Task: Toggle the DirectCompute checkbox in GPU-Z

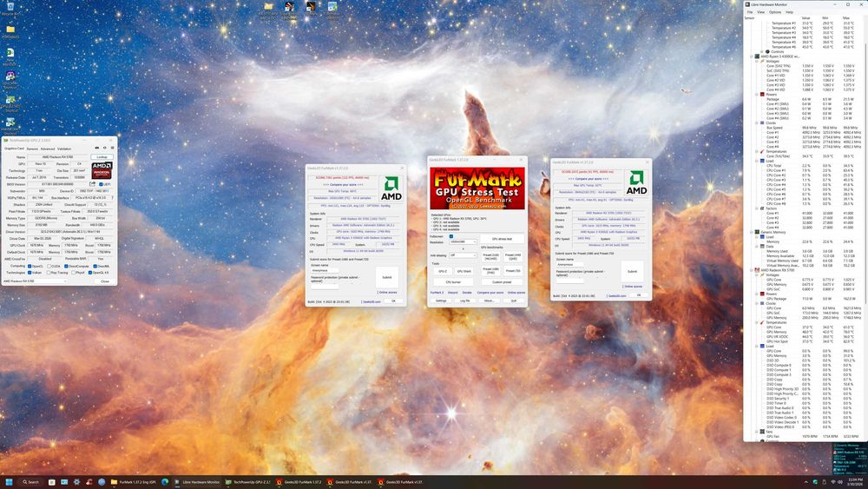Action: pos(66,267)
